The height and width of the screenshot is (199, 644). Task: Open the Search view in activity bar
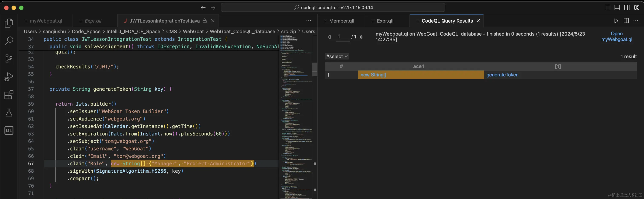tap(9, 41)
